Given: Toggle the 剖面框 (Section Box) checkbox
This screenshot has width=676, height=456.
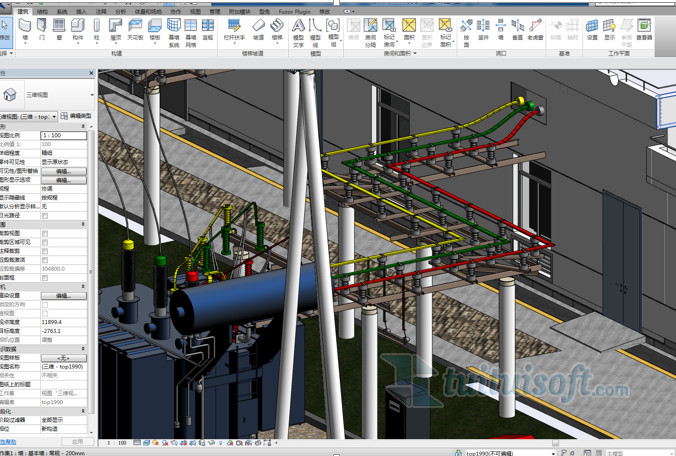Looking at the screenshot, I should point(45,277).
